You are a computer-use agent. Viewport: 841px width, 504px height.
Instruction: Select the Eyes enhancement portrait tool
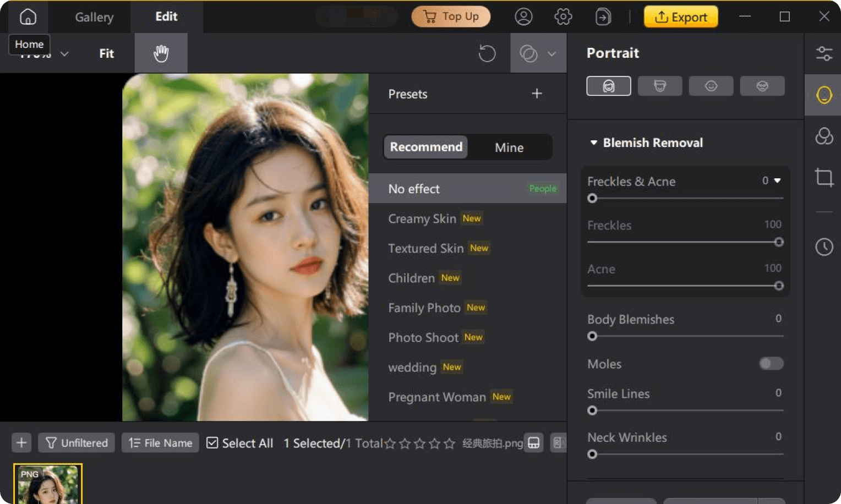point(711,86)
